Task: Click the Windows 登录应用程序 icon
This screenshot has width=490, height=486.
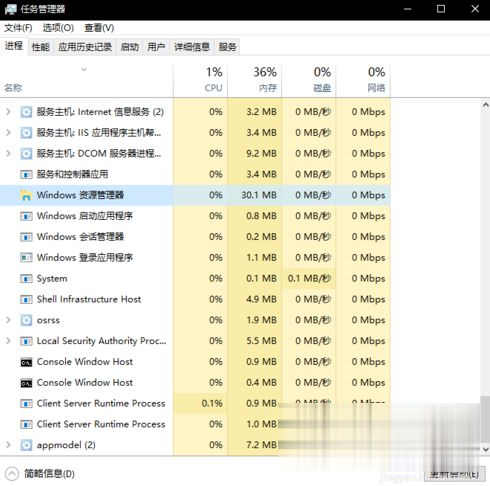Action: pyautogui.click(x=26, y=258)
